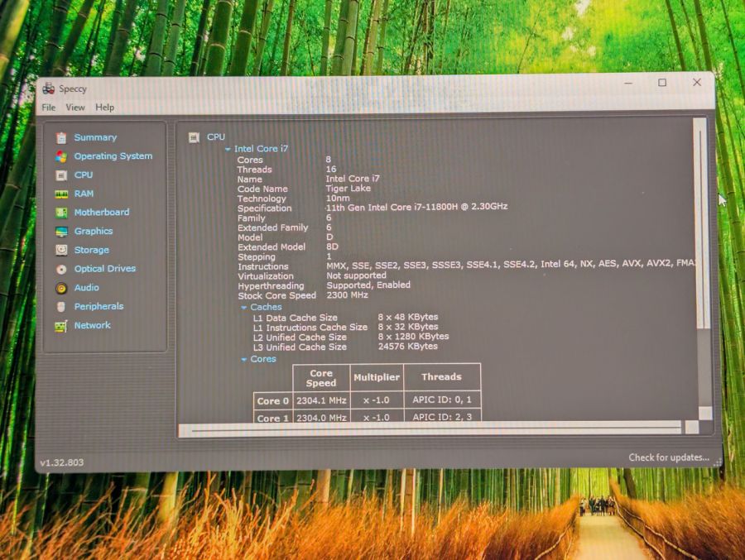Collapse the Cores section
Screen dimensions: 745x560
coord(243,360)
